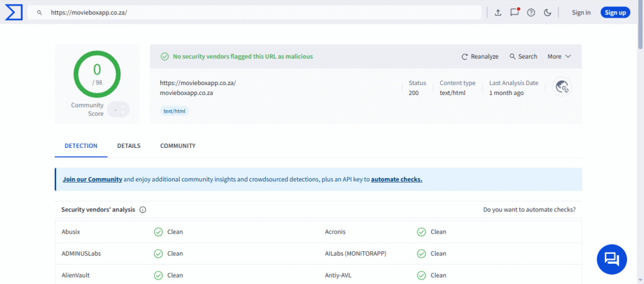Click the Acronis vendor name
This screenshot has height=284, width=644.
(x=335, y=232)
